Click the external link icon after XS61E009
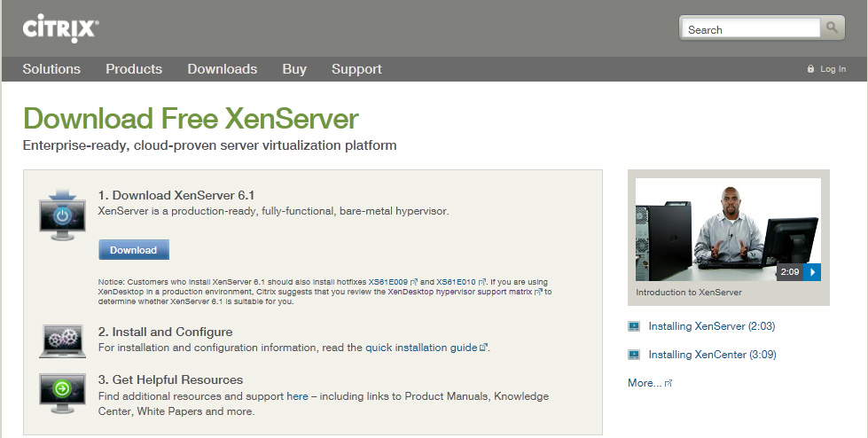Image resolution: width=868 pixels, height=438 pixels. (413, 282)
